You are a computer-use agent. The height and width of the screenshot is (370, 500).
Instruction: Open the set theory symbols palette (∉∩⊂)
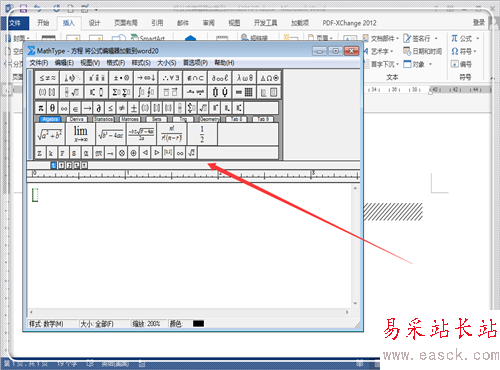(x=195, y=78)
